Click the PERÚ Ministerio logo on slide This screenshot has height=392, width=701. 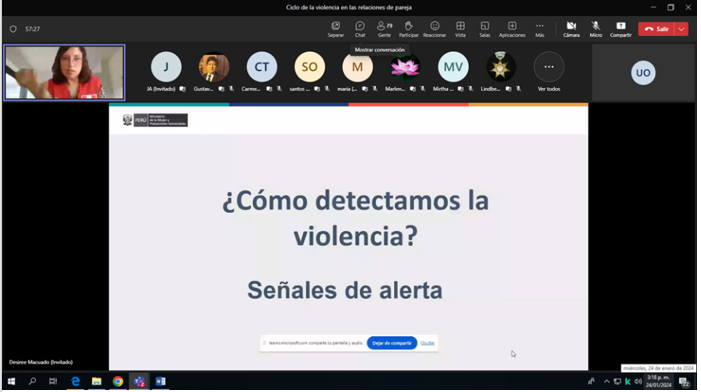(156, 121)
